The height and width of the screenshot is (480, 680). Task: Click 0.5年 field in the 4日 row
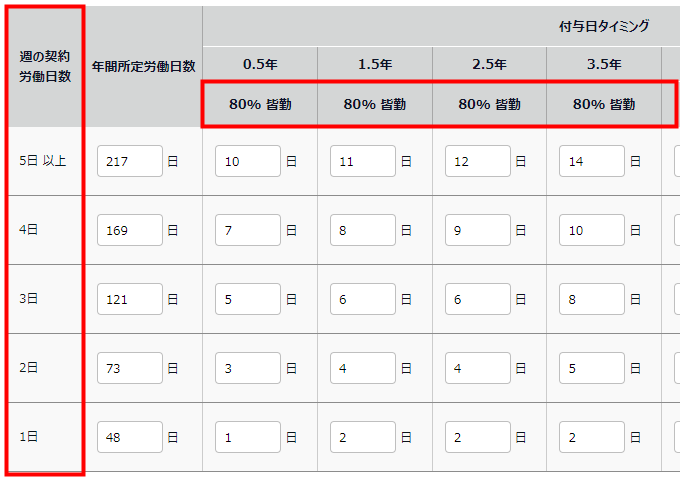[x=247, y=230]
